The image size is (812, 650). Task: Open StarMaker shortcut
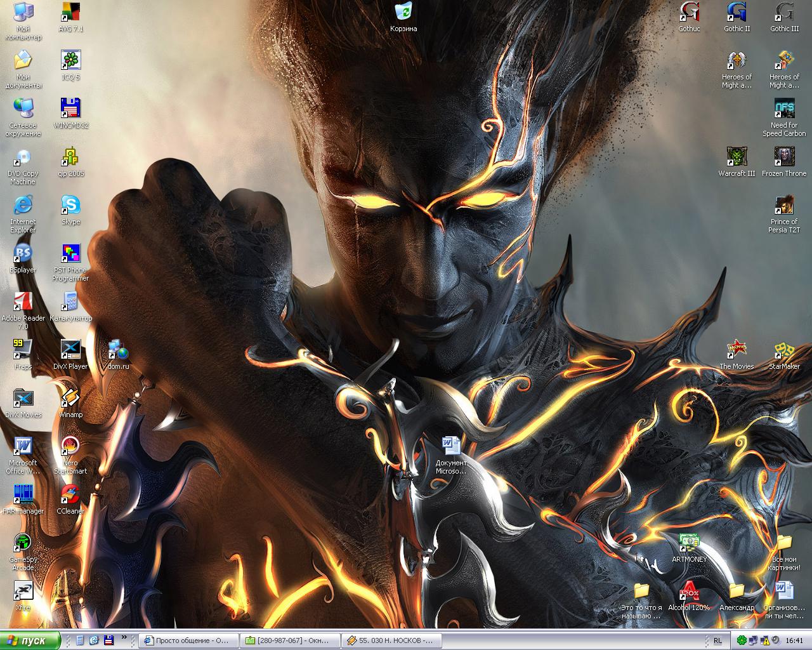[x=784, y=355]
